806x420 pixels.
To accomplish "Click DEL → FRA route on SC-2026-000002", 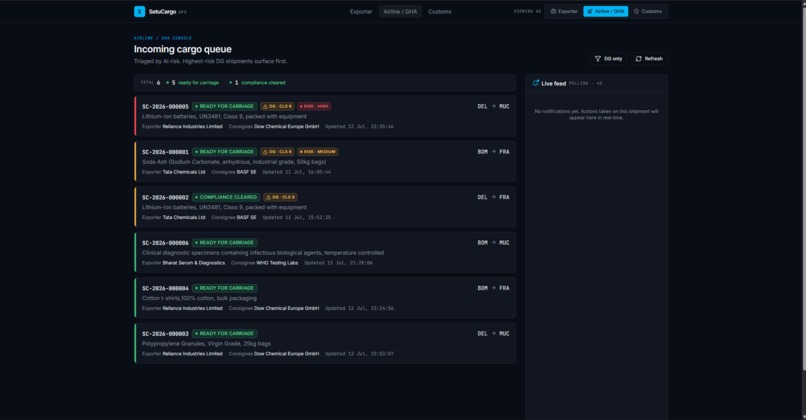I will [493, 197].
